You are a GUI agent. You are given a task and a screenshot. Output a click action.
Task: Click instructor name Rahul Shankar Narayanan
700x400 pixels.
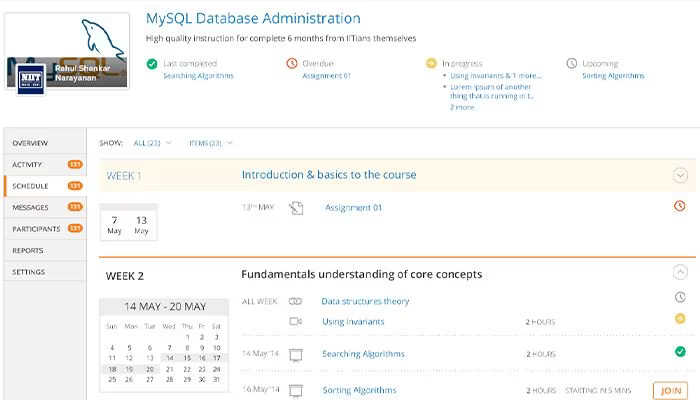pos(83,73)
